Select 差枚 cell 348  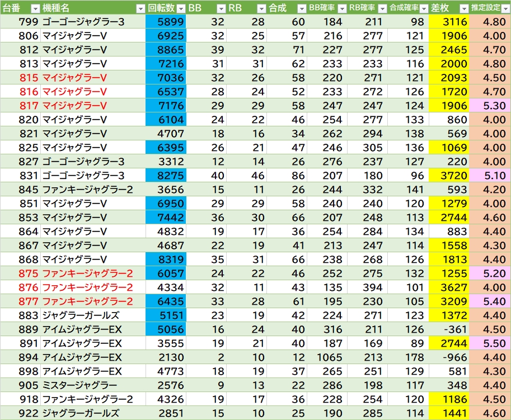coord(449,386)
